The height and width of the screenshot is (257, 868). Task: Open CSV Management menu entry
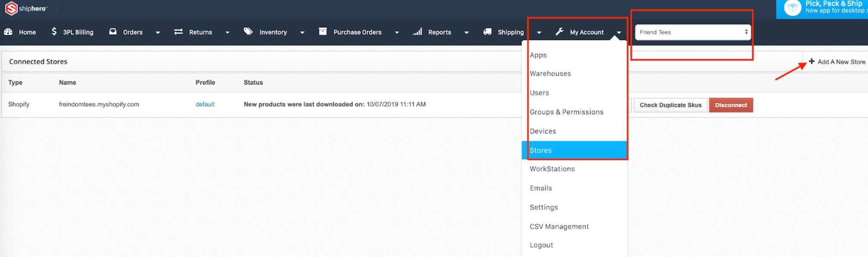559,226
